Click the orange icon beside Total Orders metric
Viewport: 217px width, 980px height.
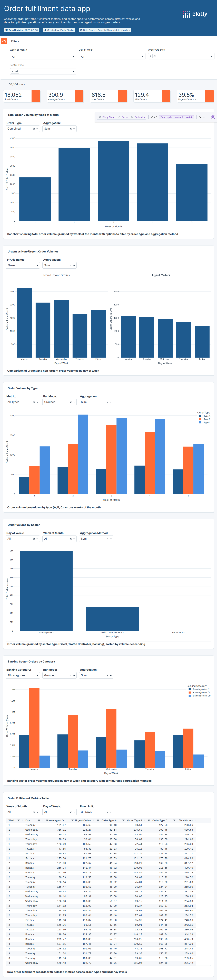pyautogui.click(x=36, y=96)
